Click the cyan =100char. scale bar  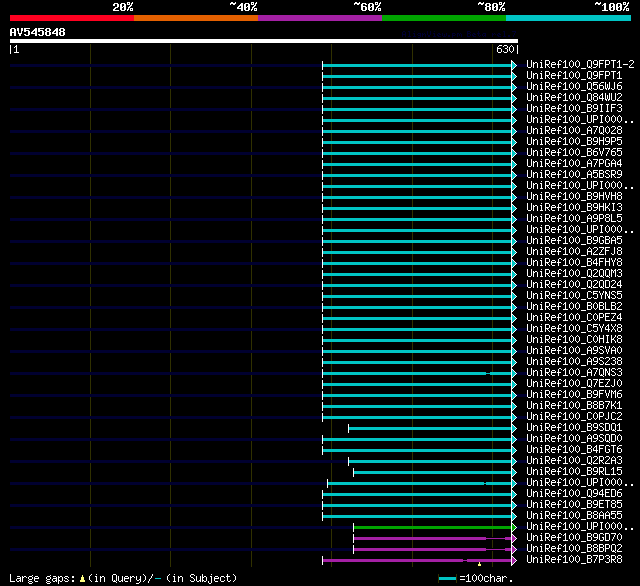447,578
